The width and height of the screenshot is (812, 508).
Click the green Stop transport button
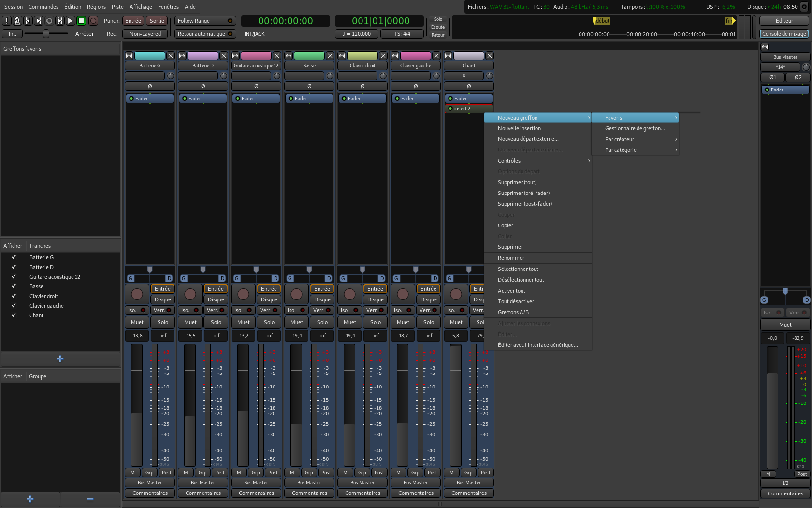click(81, 21)
